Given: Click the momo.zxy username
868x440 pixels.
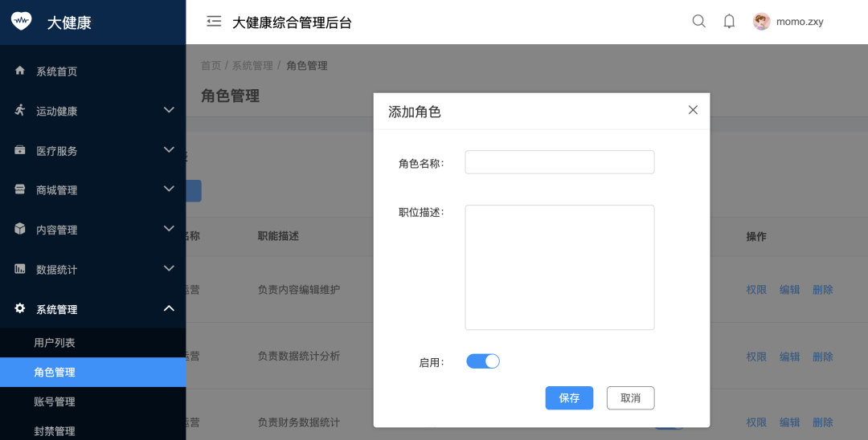Looking at the screenshot, I should pos(800,22).
